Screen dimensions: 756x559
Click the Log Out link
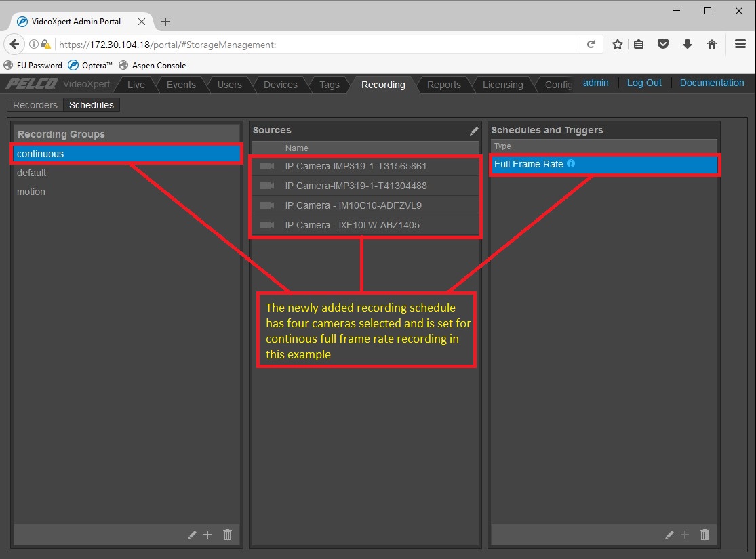(643, 83)
